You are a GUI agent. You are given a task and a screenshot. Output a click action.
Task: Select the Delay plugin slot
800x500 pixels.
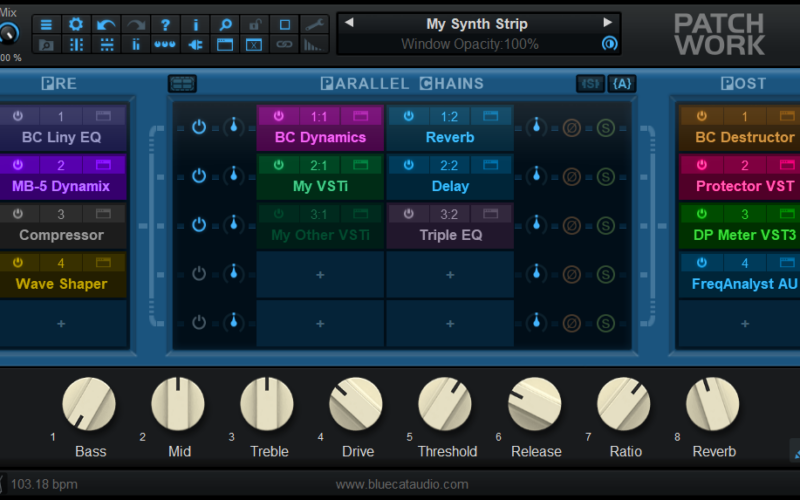pyautogui.click(x=450, y=186)
